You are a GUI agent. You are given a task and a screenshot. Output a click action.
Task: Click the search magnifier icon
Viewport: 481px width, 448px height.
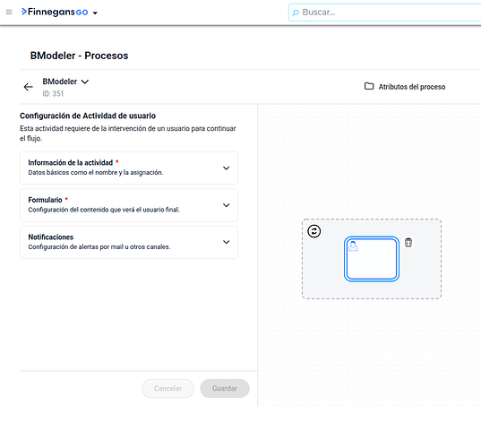(x=296, y=13)
